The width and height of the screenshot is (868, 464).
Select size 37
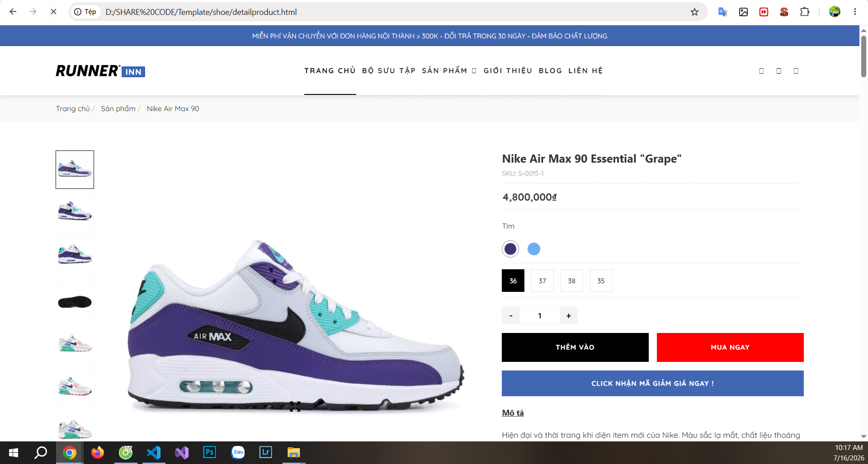(x=542, y=281)
